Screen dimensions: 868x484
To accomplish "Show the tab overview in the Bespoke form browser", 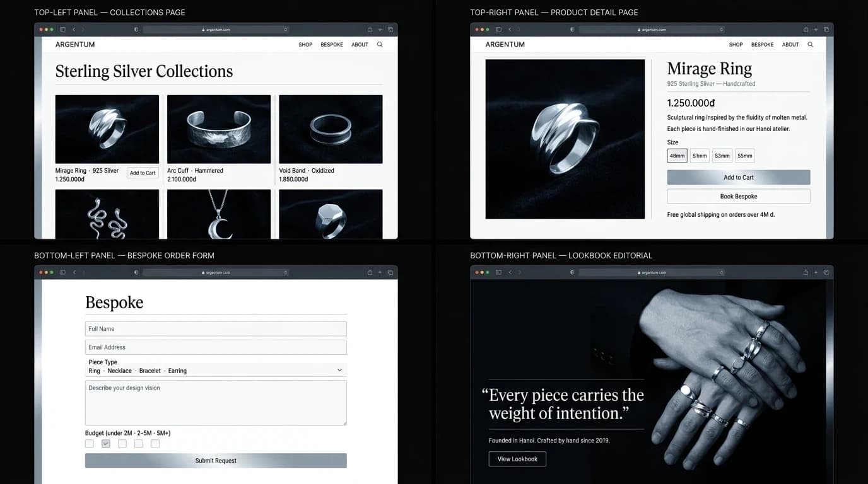I will coord(390,272).
